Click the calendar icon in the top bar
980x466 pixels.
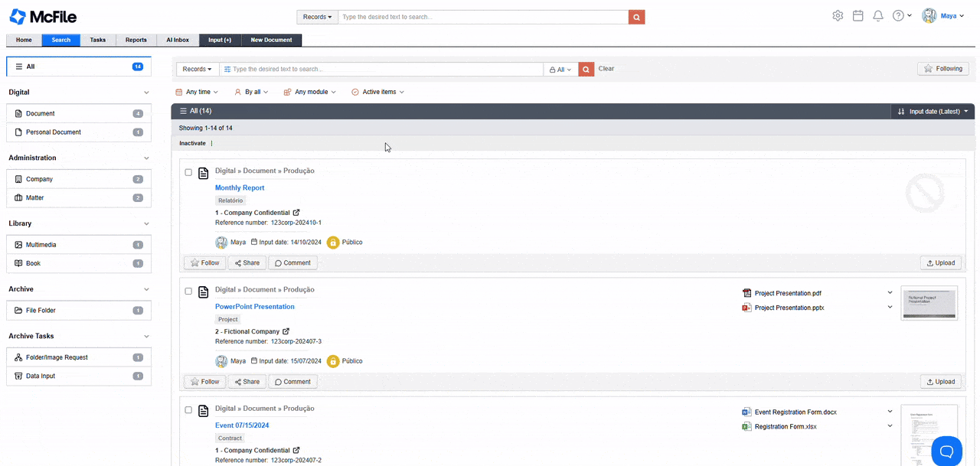[857, 15]
